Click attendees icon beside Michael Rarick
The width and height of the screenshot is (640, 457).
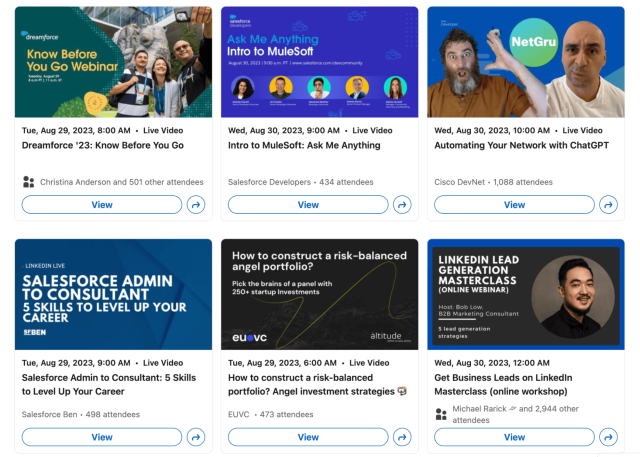[441, 414]
